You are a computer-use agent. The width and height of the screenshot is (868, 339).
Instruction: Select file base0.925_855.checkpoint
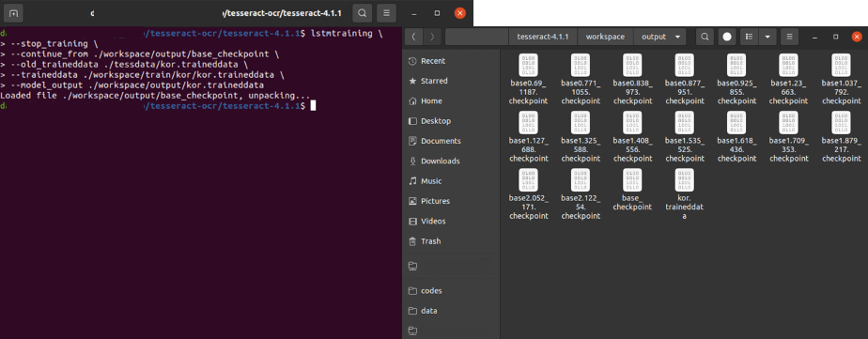click(x=736, y=79)
